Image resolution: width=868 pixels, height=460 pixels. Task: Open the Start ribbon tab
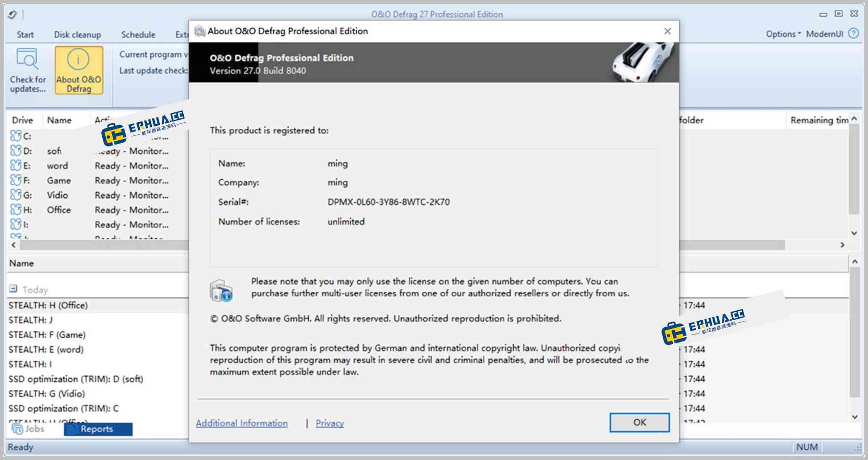[25, 34]
